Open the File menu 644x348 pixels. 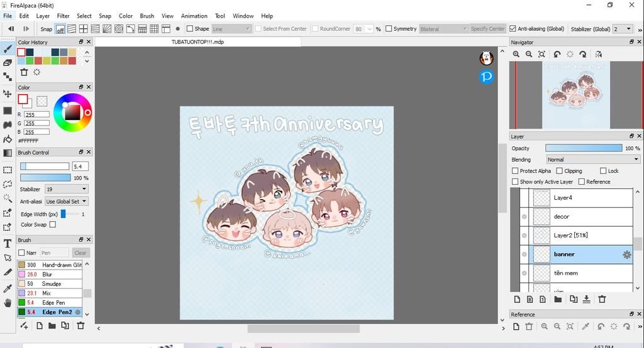[8, 16]
